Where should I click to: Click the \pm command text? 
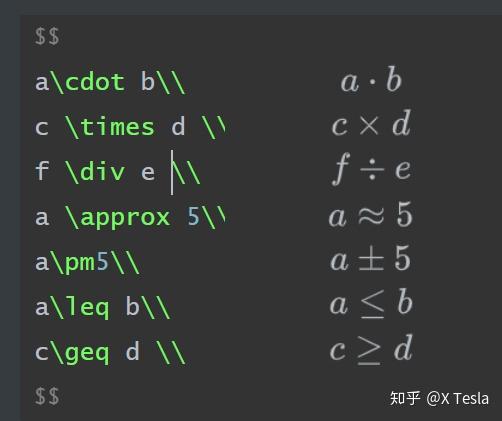click(x=73, y=262)
